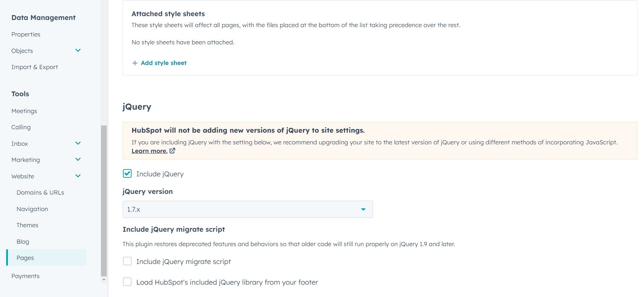Go to Themes settings
The height and width of the screenshot is (297, 644).
tap(27, 225)
